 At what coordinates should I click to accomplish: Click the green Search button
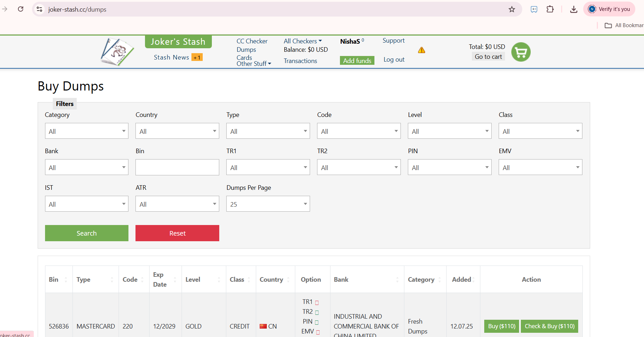87,233
